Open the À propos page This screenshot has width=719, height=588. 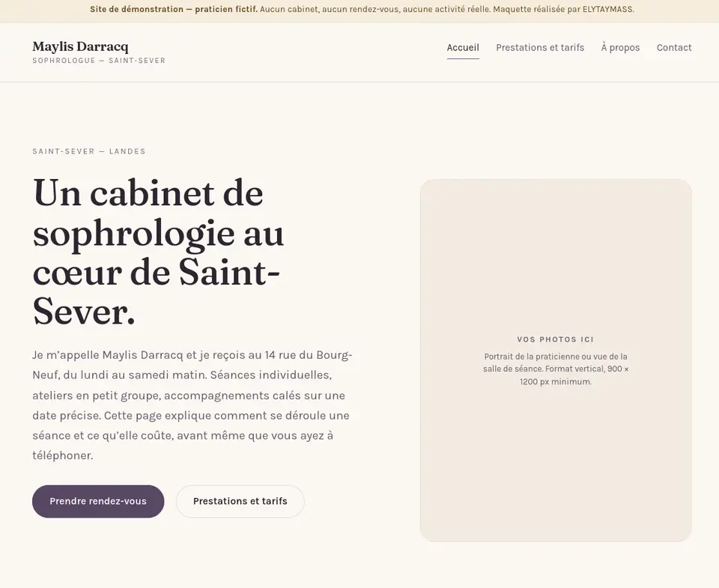620,48
